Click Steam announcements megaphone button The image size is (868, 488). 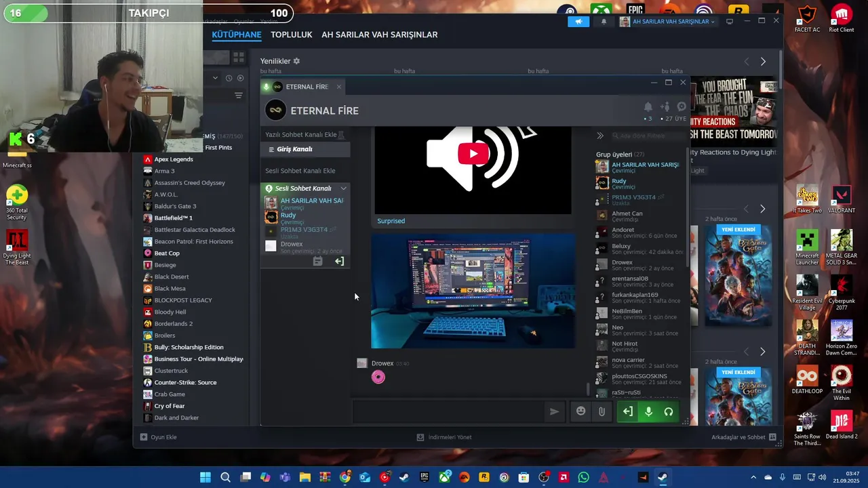(578, 22)
